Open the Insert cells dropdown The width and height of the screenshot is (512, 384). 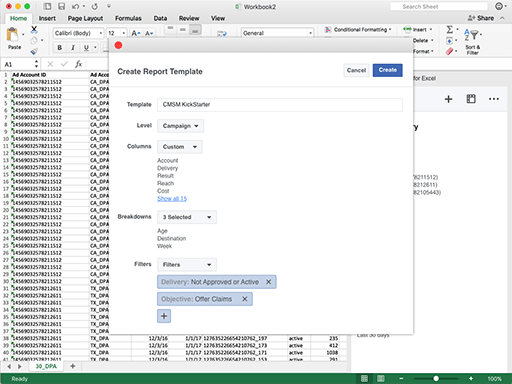[x=418, y=30]
